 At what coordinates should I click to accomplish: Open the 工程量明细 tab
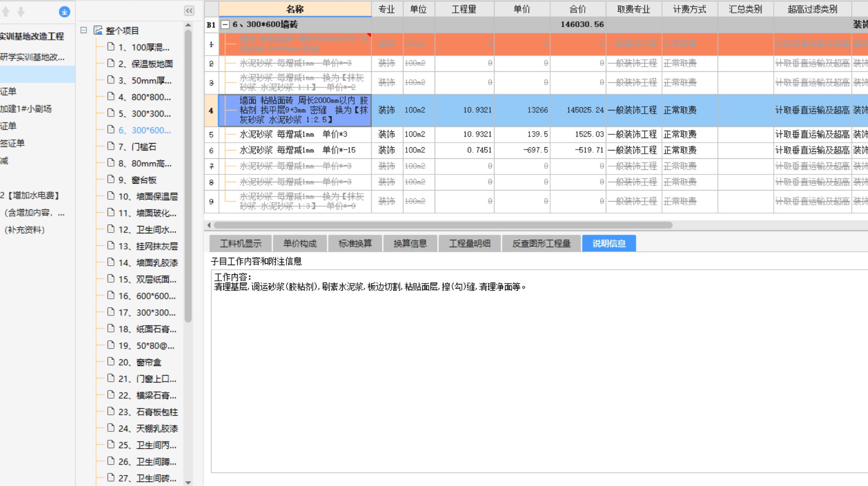[x=470, y=243]
